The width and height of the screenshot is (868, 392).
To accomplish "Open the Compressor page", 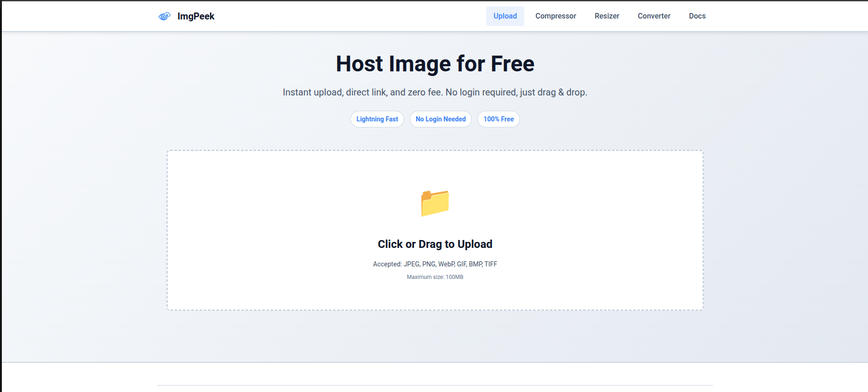I will click(556, 16).
